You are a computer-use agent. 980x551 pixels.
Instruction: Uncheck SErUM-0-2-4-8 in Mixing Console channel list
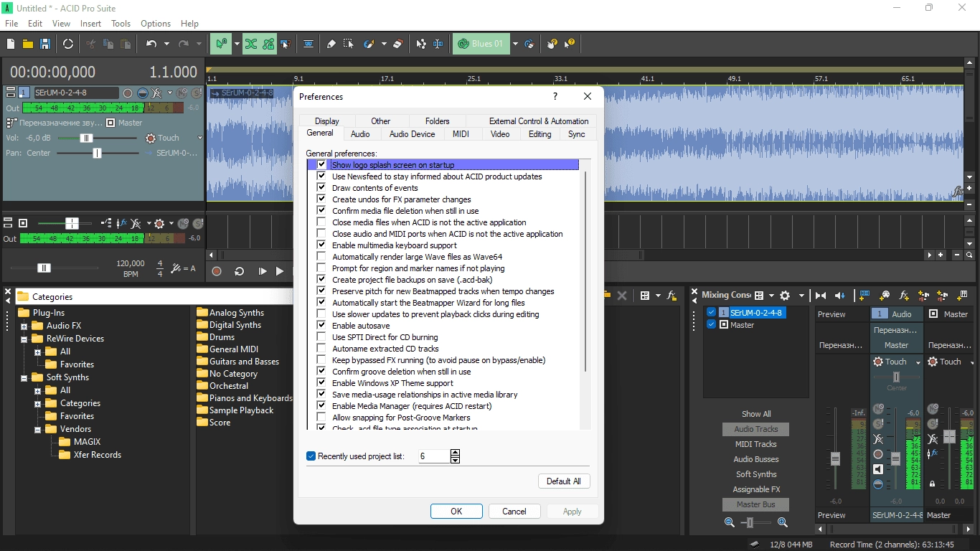711,312
